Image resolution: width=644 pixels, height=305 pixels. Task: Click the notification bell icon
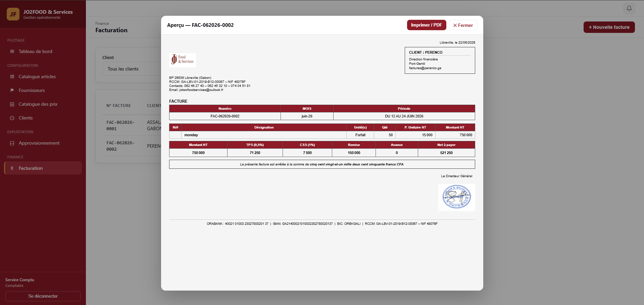click(x=629, y=8)
